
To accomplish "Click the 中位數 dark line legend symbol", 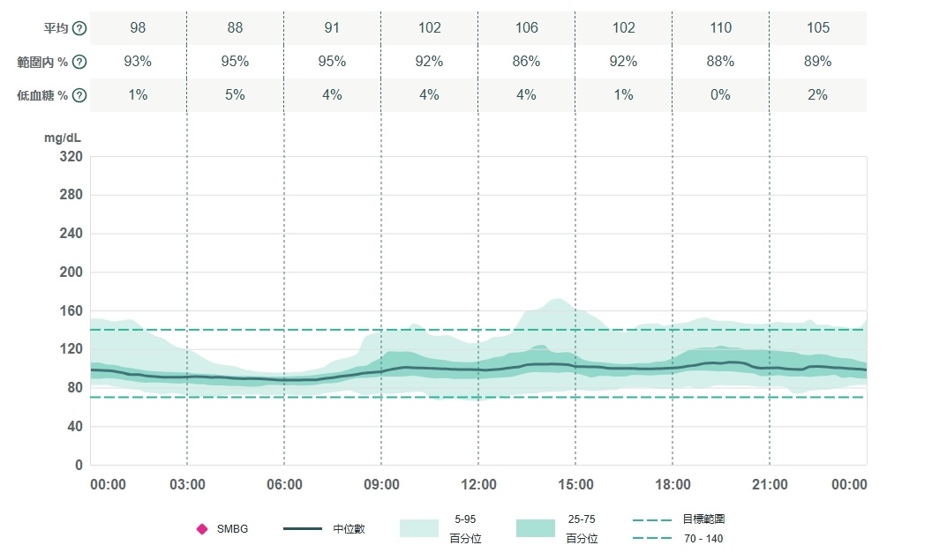I will click(x=303, y=529).
